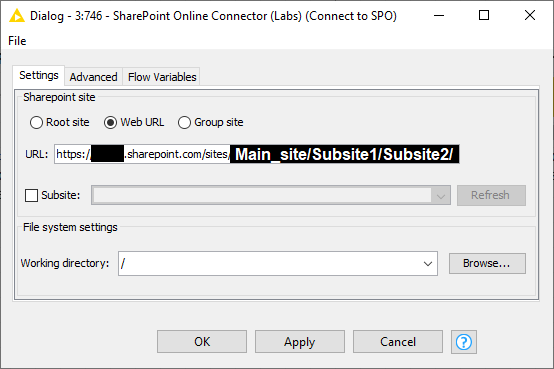Click the Browse... button

click(487, 263)
